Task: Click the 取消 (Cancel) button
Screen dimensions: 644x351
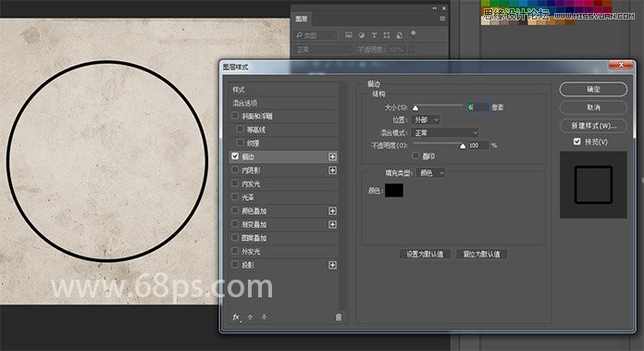Action: (593, 107)
